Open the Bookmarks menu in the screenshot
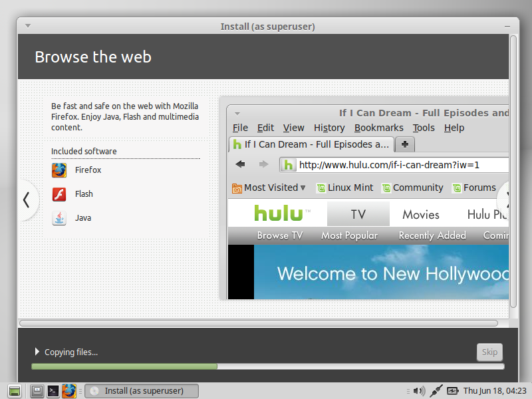This screenshot has height=399, width=532. click(378, 128)
